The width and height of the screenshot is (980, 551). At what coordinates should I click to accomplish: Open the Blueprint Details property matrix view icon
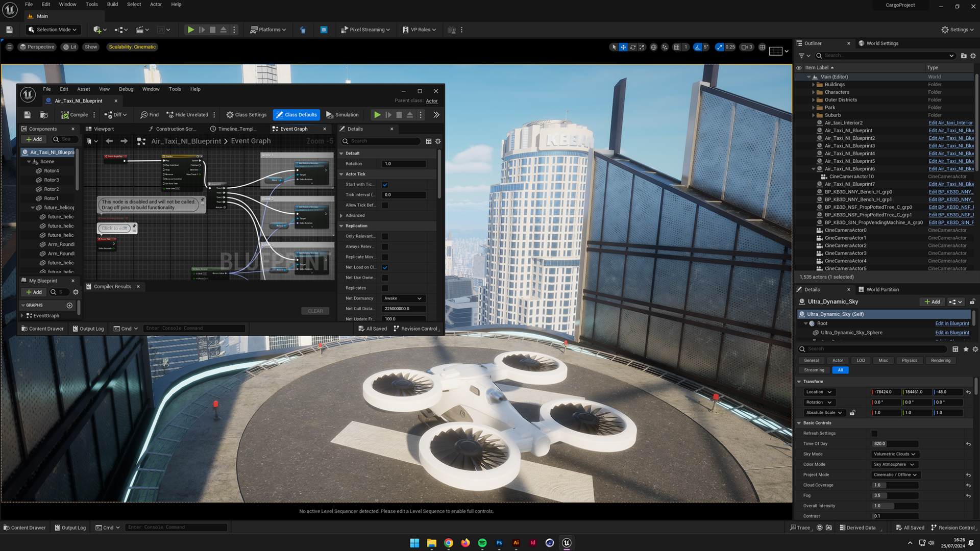click(429, 141)
